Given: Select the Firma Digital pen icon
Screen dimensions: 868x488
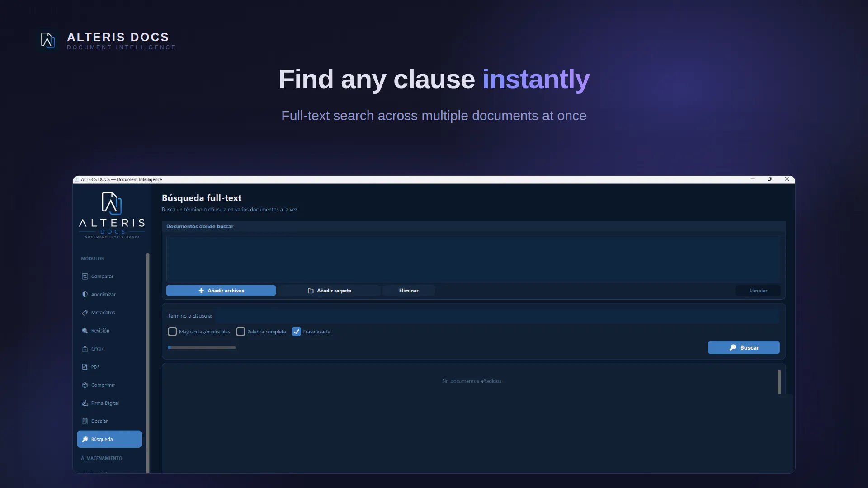Looking at the screenshot, I should tap(85, 403).
